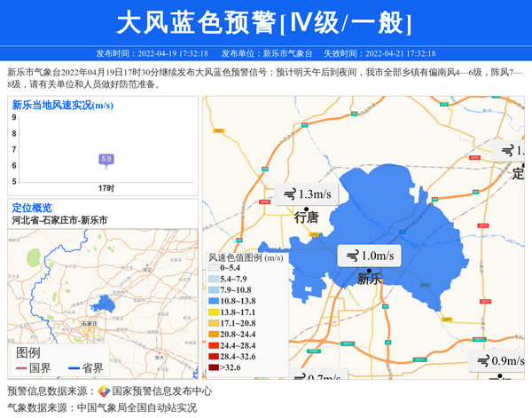Viewport: 532px width, 418px height.
Task: Click the 发布单位：新乐市气象台 text
Action: 267,53
